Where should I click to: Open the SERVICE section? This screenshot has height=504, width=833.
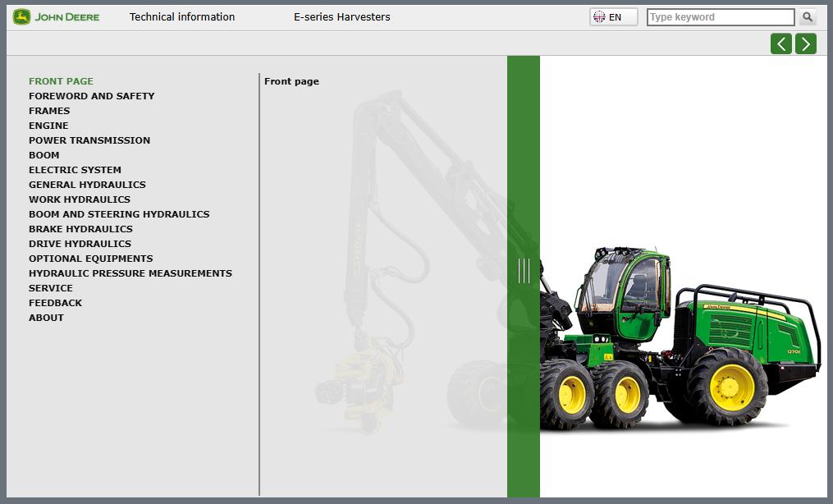51,288
